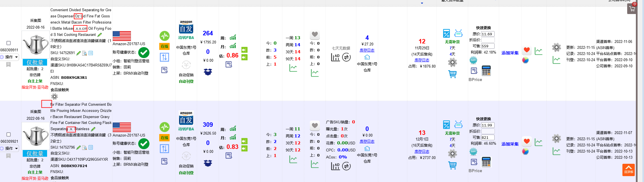Open gear icon below 4天 in first row
Screen dimensions: 644x182
click(452, 62)
